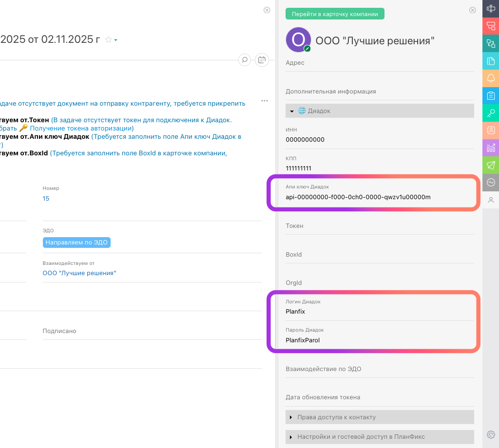Expand the Права доступа к контакту section
Image resolution: width=499 pixels, height=448 pixels.
pos(291,417)
